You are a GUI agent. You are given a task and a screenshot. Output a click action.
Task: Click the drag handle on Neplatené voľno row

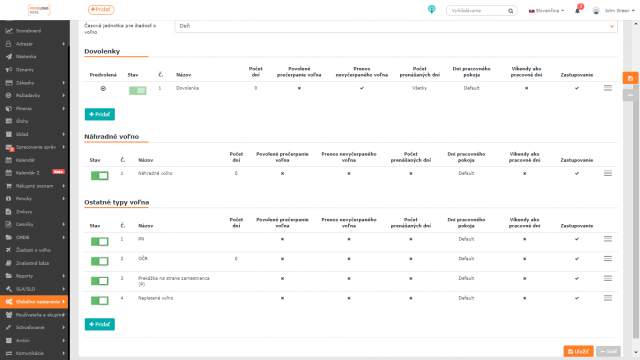[608, 298]
